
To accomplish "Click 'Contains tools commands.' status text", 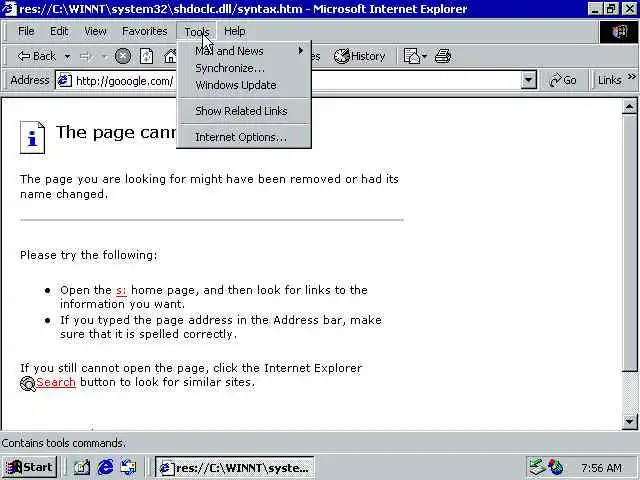I will pos(64,443).
